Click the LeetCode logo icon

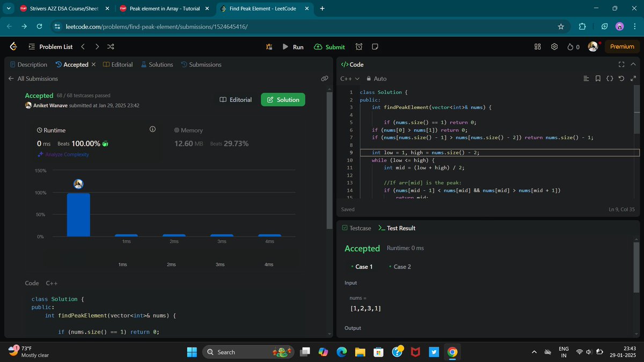[x=13, y=47]
